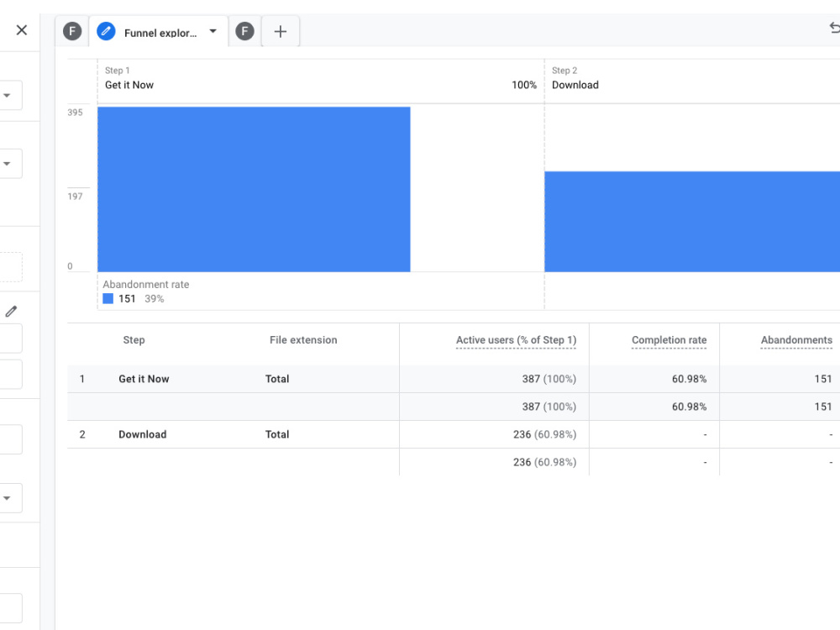Select the Get it Now table row label
840x630 pixels.
tap(144, 379)
